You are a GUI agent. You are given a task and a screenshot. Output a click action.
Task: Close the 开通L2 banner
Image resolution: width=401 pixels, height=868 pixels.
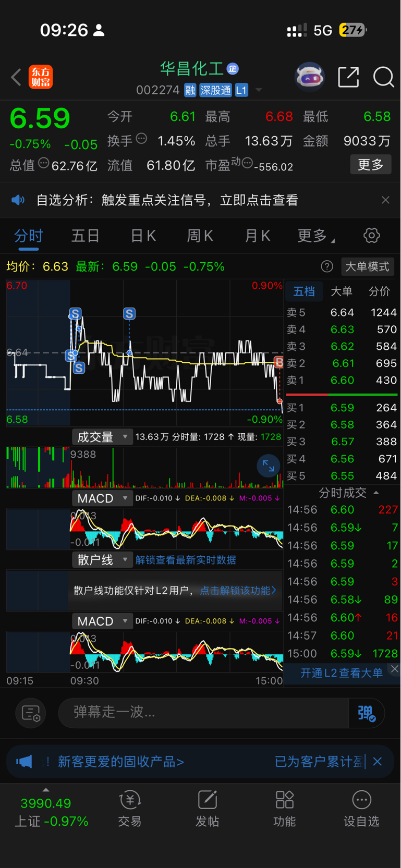point(395,669)
